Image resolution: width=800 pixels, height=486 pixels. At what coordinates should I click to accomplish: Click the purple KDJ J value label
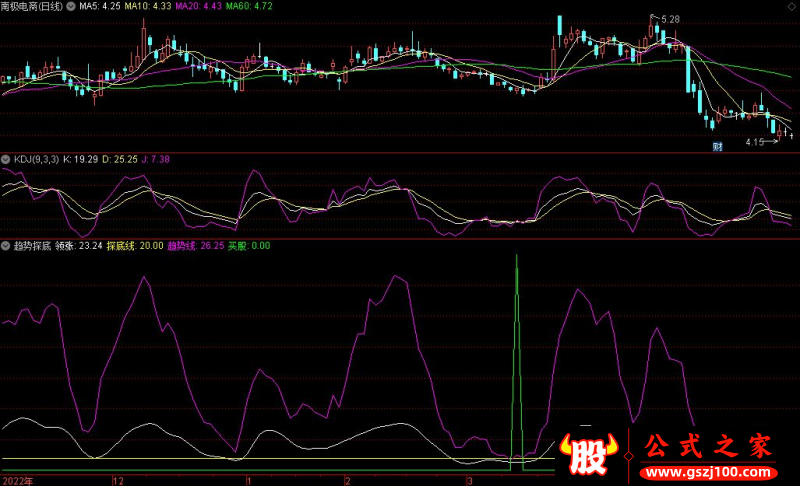pos(158,159)
